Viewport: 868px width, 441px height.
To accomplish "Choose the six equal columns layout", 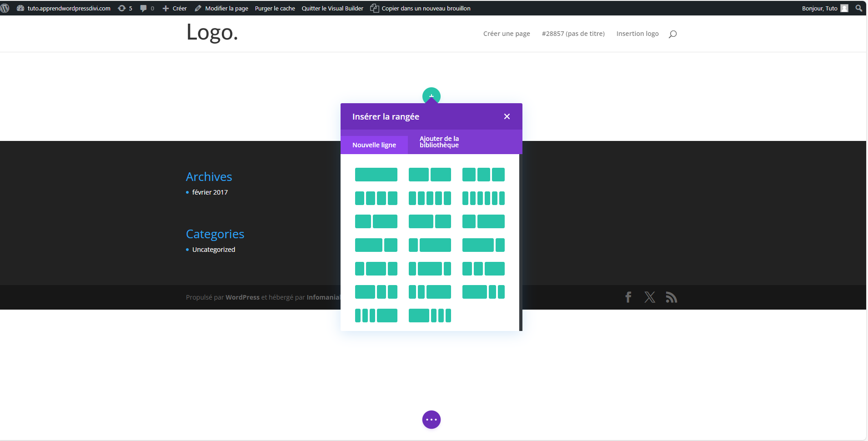I will tap(483, 198).
